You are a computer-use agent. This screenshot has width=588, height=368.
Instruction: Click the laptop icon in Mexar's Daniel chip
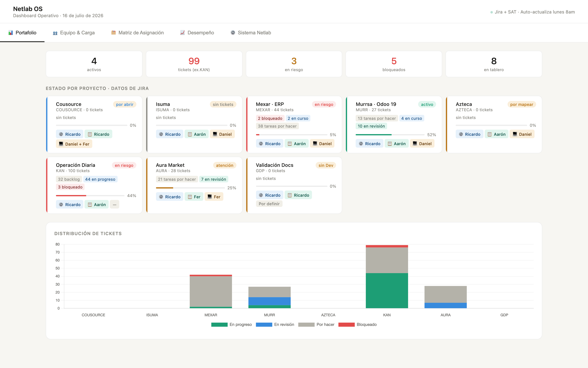[x=315, y=144]
